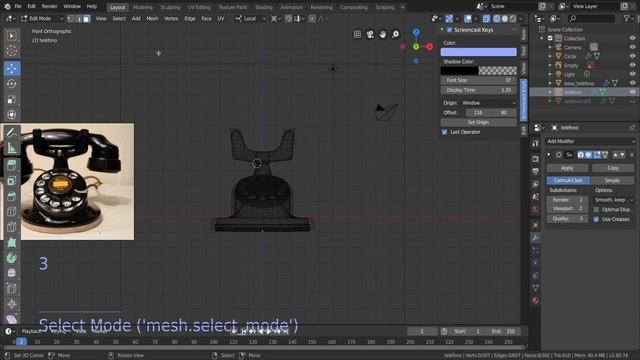The height and width of the screenshot is (360, 640).
Task: Select the Inset Faces tool
Action: (11, 181)
